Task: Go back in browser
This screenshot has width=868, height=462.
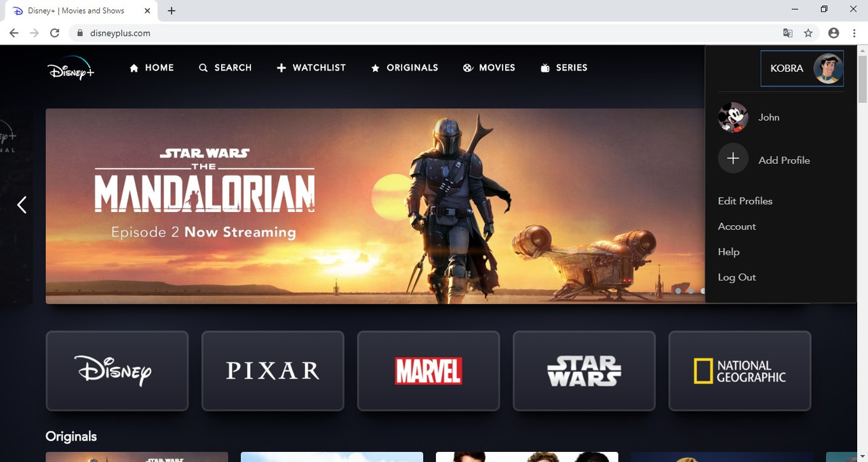Action: (x=14, y=33)
